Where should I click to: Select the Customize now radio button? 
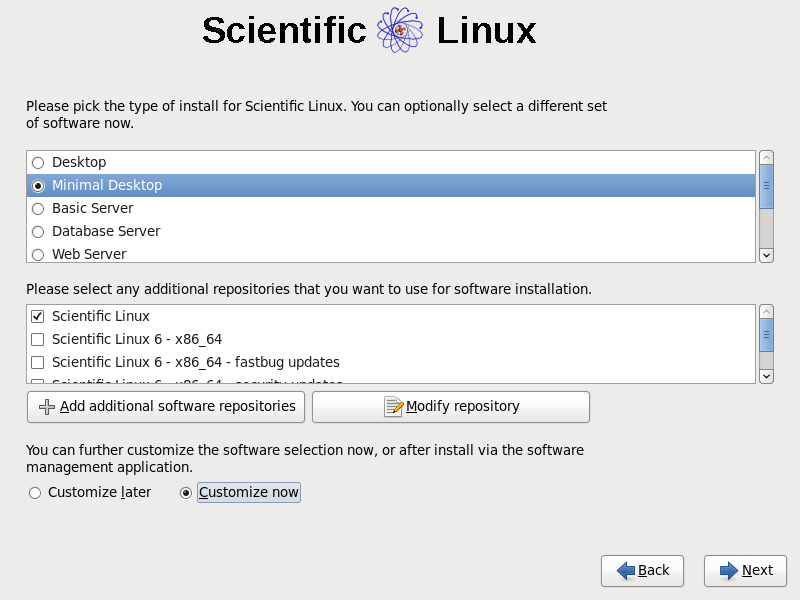coord(186,493)
